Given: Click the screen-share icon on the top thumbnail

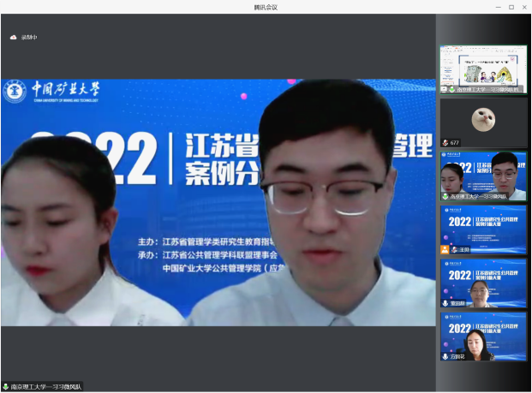Looking at the screenshot, I should click(x=444, y=89).
